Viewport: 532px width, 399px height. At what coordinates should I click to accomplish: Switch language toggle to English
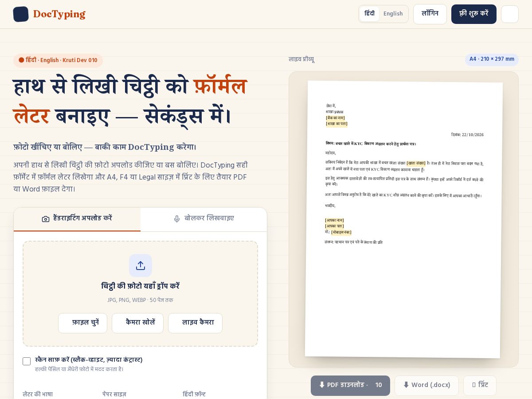pos(393,14)
